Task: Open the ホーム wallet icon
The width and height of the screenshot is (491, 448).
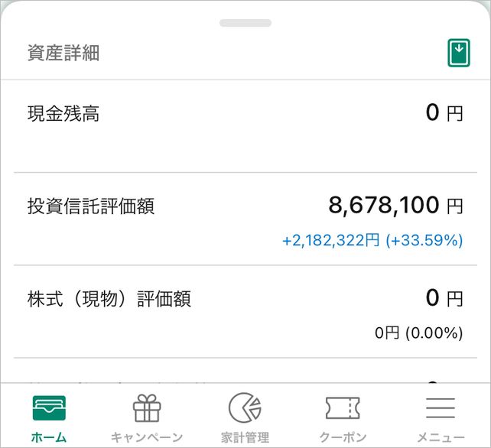Action: [49, 408]
